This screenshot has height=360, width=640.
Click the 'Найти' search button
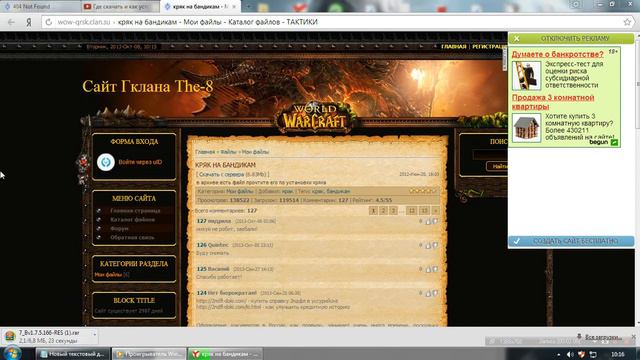tap(497, 166)
